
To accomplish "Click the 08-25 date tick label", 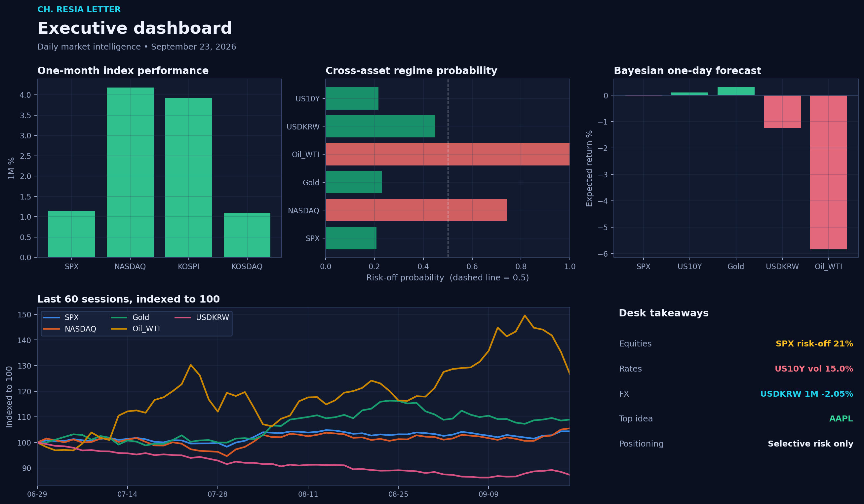I will pyautogui.click(x=398, y=494).
